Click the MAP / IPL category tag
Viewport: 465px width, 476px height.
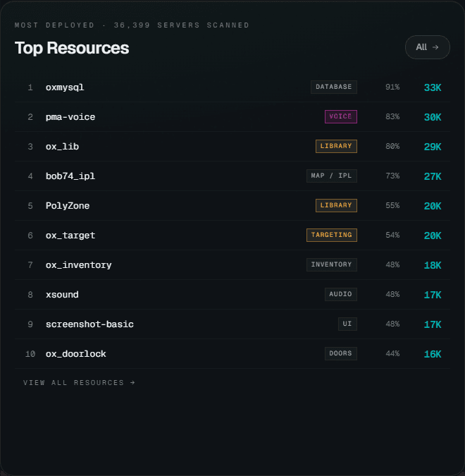click(x=332, y=176)
